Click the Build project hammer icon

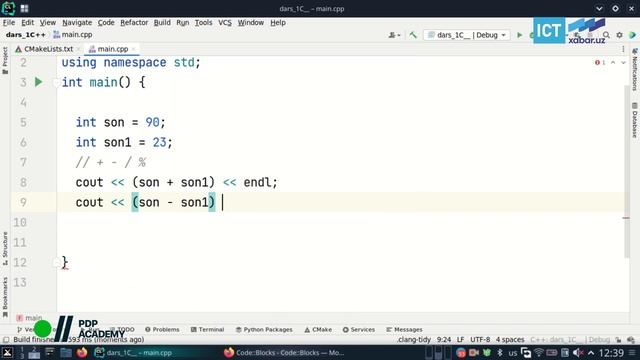[413, 35]
